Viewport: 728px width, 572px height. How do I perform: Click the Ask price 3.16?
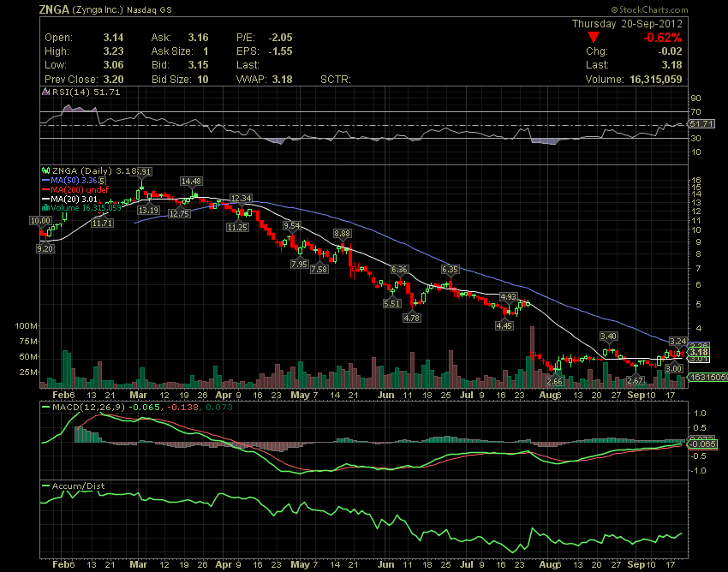198,38
